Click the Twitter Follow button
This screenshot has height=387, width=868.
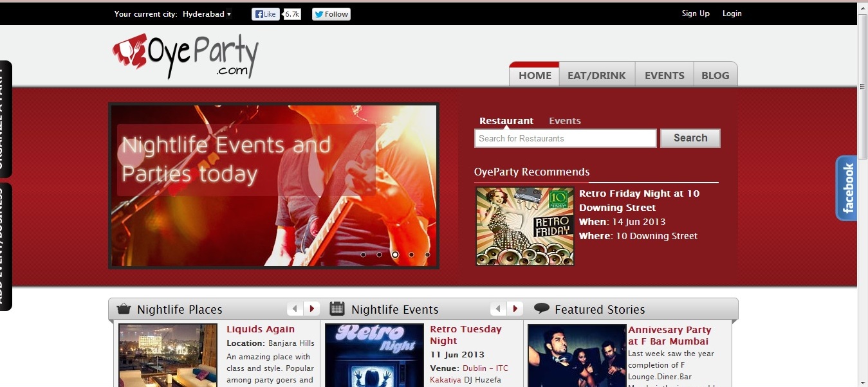[x=331, y=14]
